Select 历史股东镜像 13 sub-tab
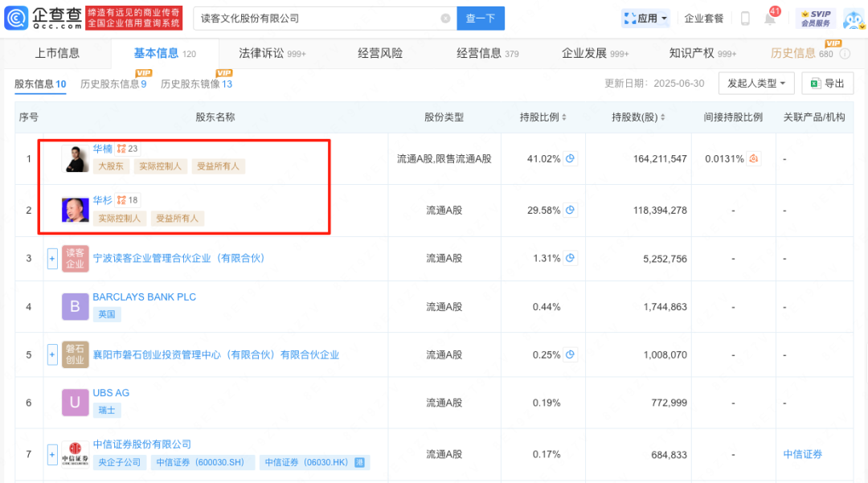Viewport: 868px width, 483px height. [197, 84]
